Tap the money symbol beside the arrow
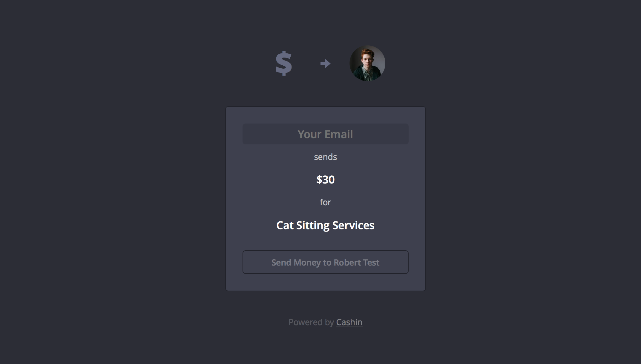Viewport: 641px width, 364px height. tap(283, 63)
